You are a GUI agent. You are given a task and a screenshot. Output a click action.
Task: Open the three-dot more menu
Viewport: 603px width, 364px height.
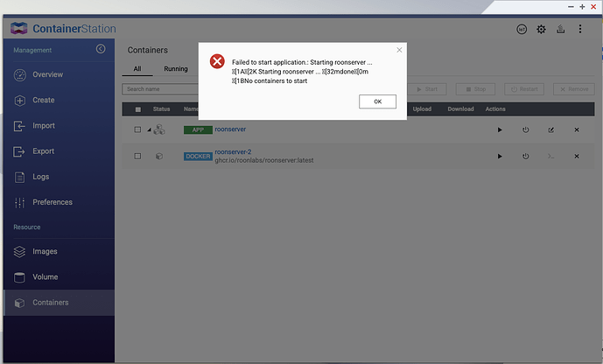coord(580,29)
